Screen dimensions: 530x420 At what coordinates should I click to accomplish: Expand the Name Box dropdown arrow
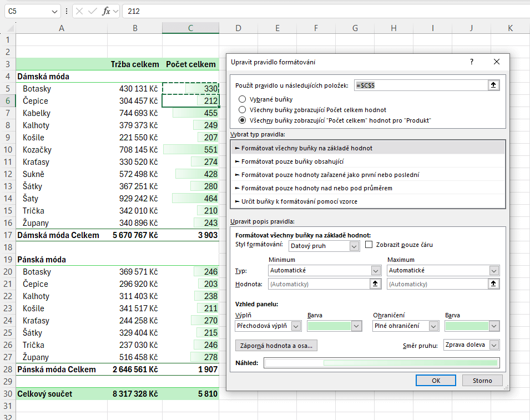54,11
